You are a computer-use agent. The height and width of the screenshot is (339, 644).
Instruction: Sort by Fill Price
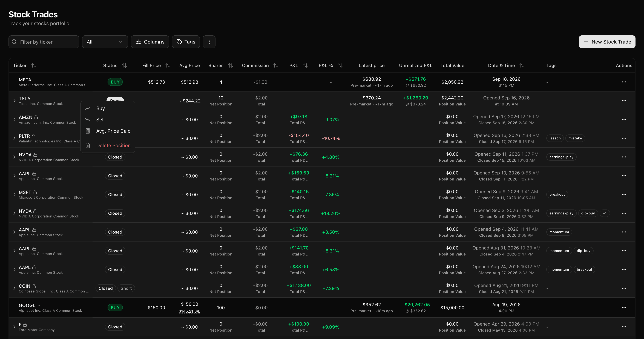pyautogui.click(x=168, y=65)
